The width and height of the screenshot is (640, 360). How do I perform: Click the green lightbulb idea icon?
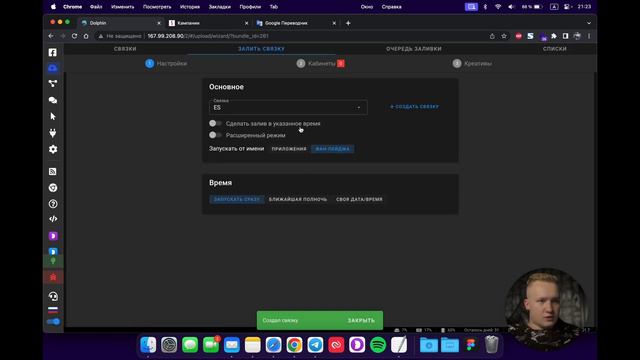[53, 261]
